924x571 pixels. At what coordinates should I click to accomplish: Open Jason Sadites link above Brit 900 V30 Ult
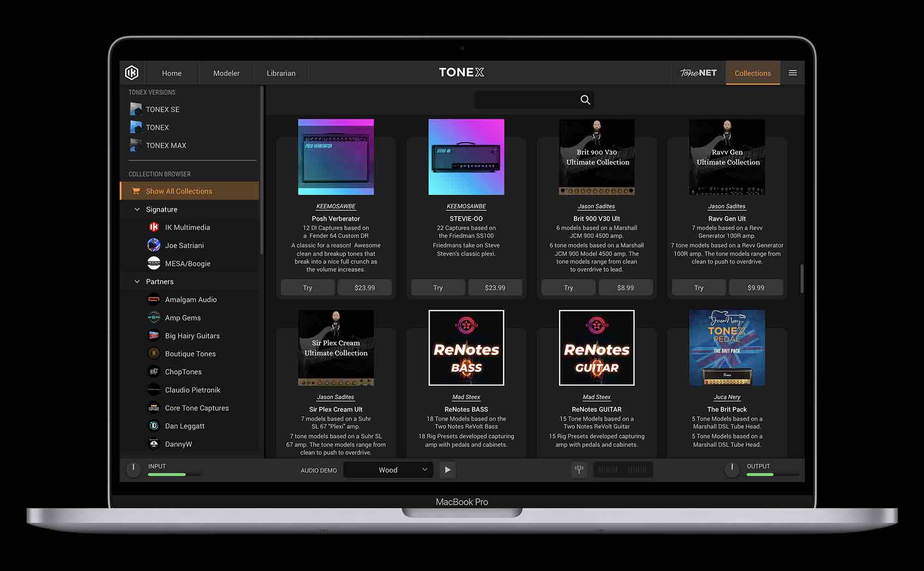point(596,206)
